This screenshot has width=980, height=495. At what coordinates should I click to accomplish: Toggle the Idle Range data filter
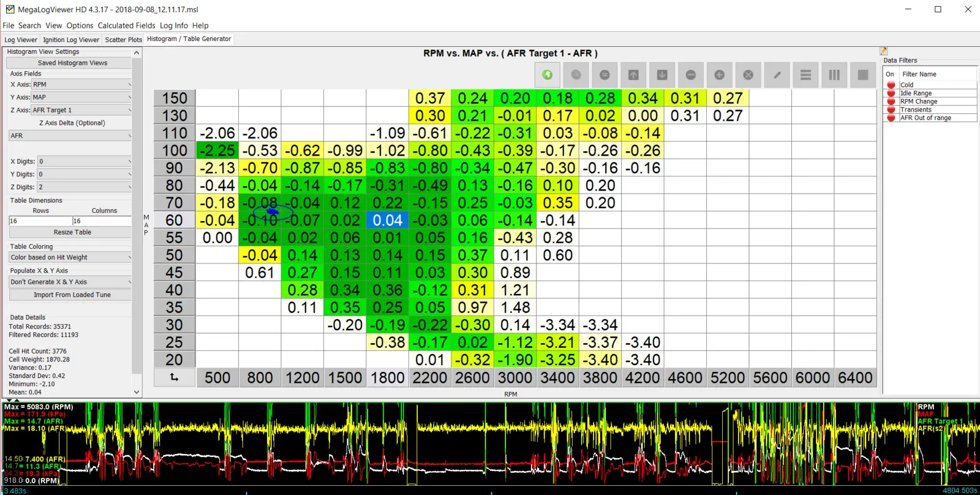tap(891, 93)
